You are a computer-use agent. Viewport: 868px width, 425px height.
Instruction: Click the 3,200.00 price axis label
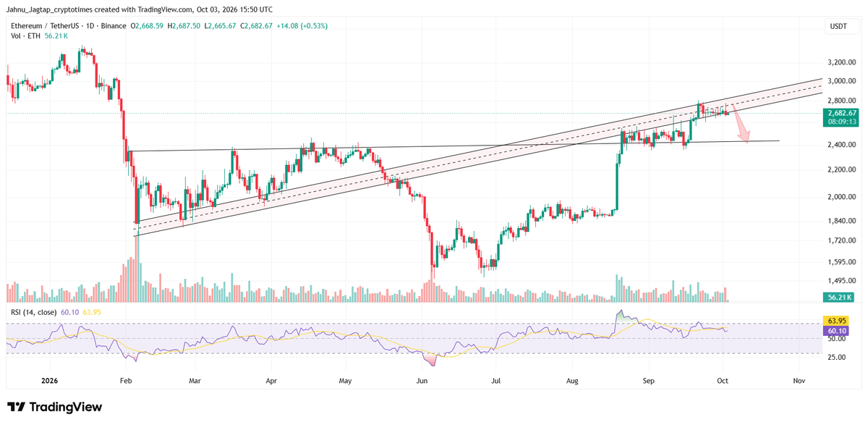(843, 62)
